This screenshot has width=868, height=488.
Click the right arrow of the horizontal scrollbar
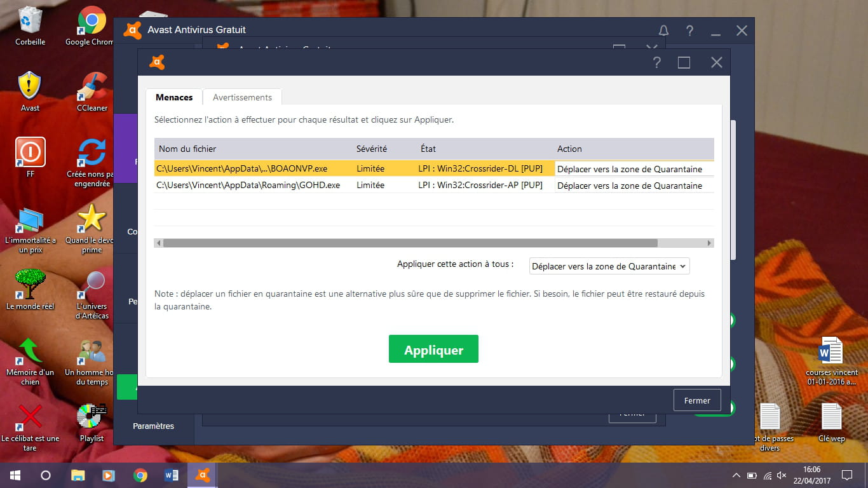click(709, 243)
